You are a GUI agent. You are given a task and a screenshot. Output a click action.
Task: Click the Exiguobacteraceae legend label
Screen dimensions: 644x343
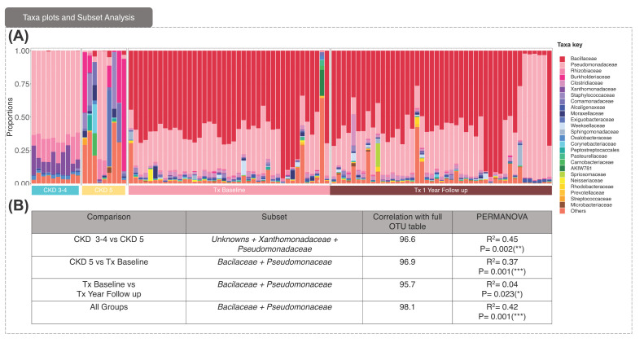(592, 120)
